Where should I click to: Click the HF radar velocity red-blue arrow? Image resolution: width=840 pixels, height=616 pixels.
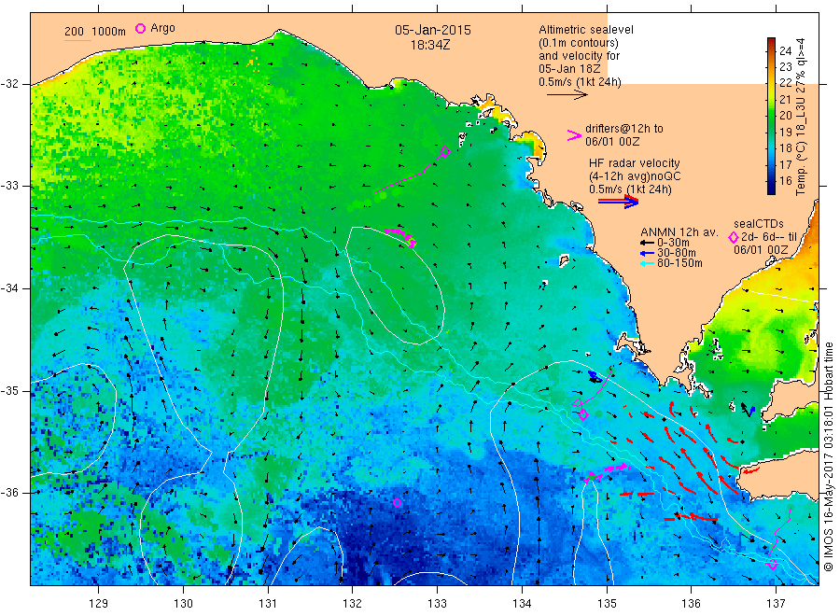pyautogui.click(x=618, y=202)
